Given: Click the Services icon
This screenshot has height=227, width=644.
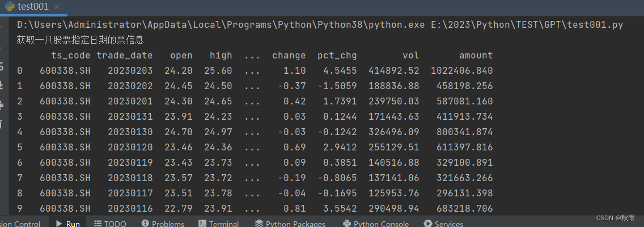Looking at the screenshot, I should coord(427,223).
